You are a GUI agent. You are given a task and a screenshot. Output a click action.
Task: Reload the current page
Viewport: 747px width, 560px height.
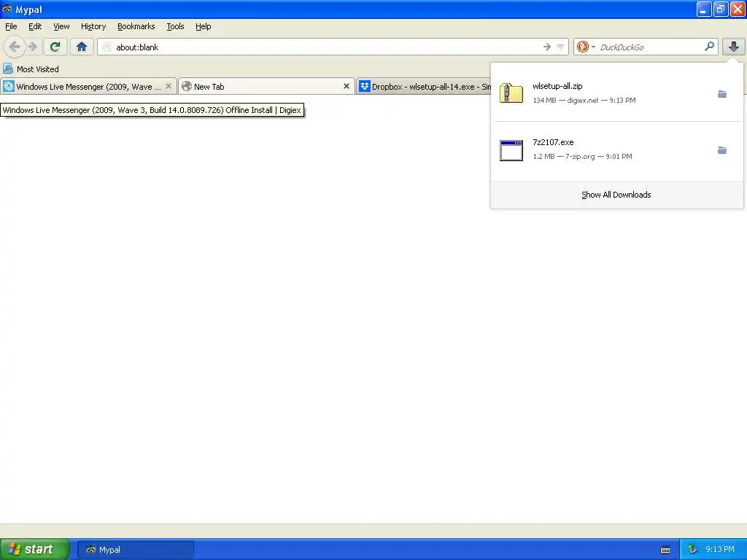(x=55, y=47)
